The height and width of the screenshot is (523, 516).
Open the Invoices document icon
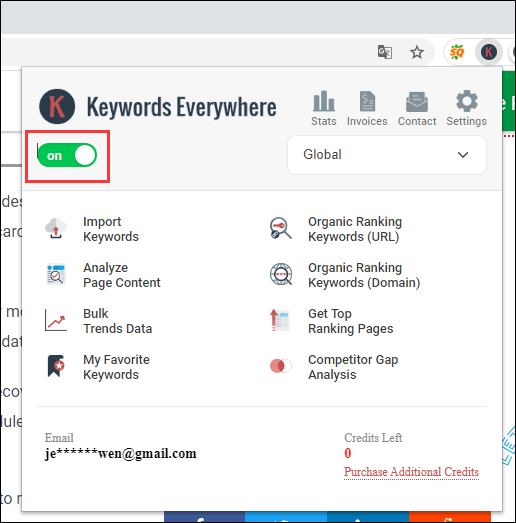[367, 101]
